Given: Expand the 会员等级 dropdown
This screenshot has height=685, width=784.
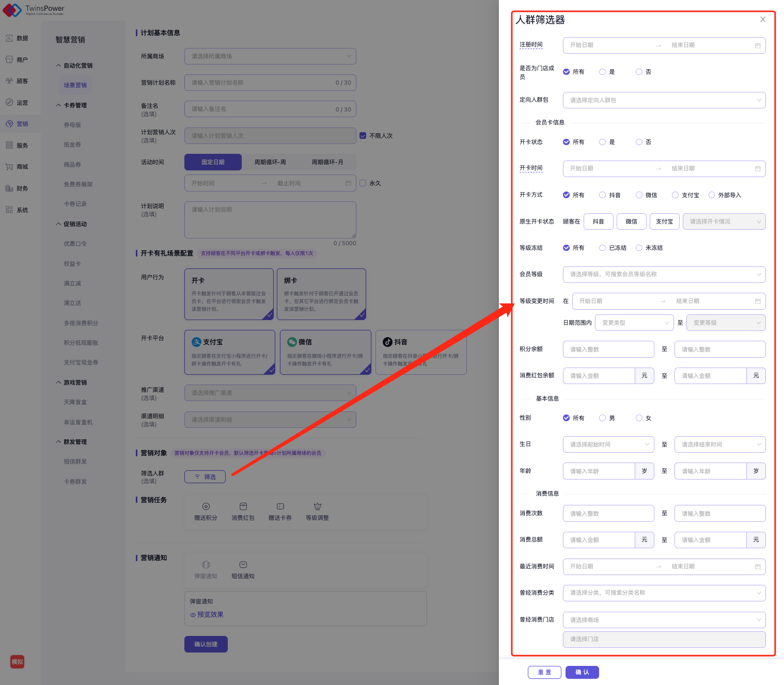Looking at the screenshot, I should click(664, 275).
